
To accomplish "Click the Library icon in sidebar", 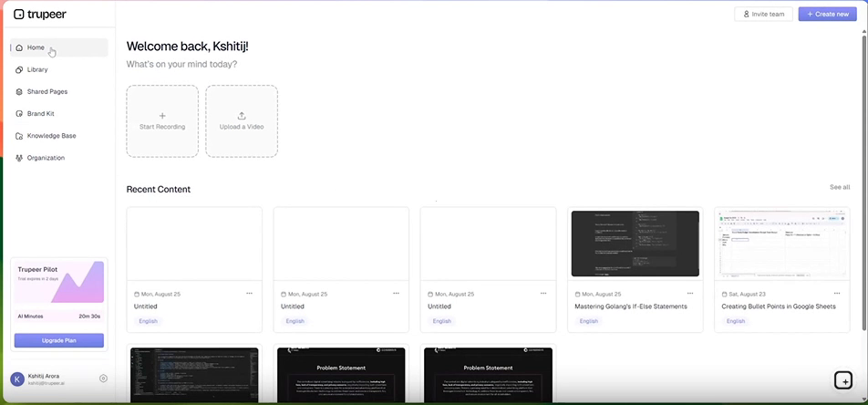I will (19, 70).
